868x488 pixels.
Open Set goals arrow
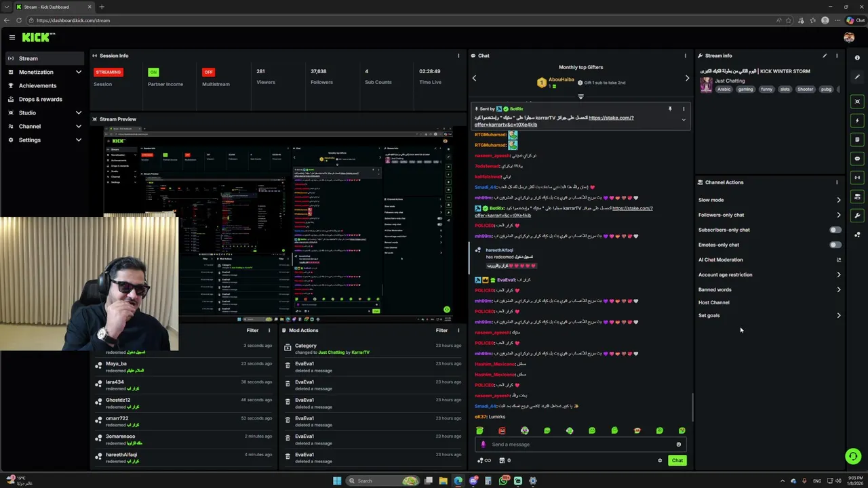[839, 315]
